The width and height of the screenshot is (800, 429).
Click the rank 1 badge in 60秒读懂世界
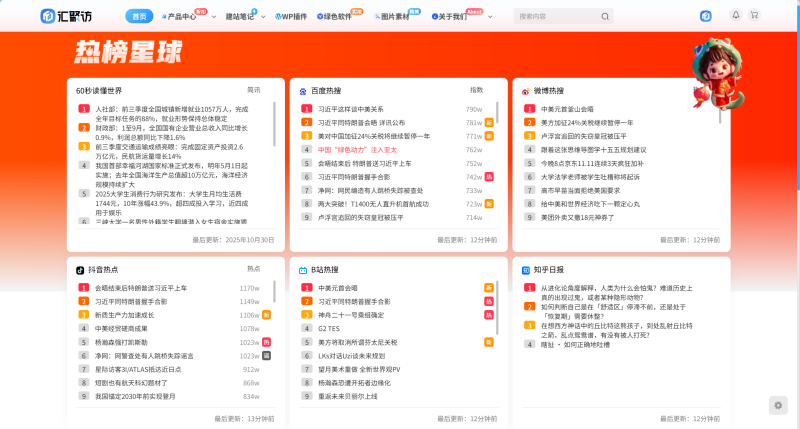84,109
